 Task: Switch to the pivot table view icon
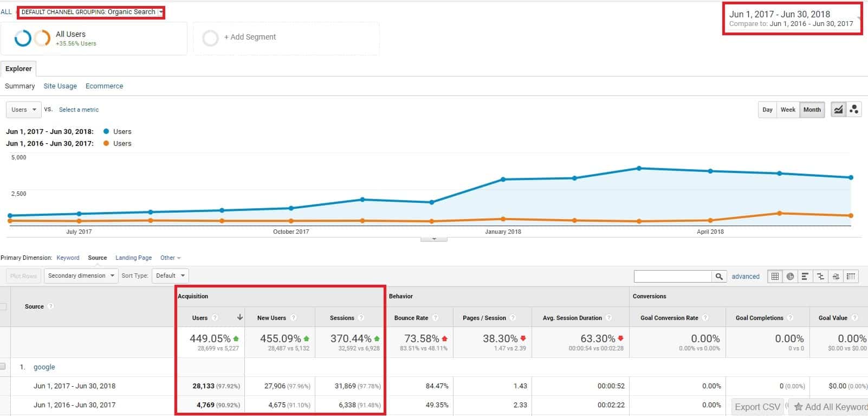[x=851, y=276]
